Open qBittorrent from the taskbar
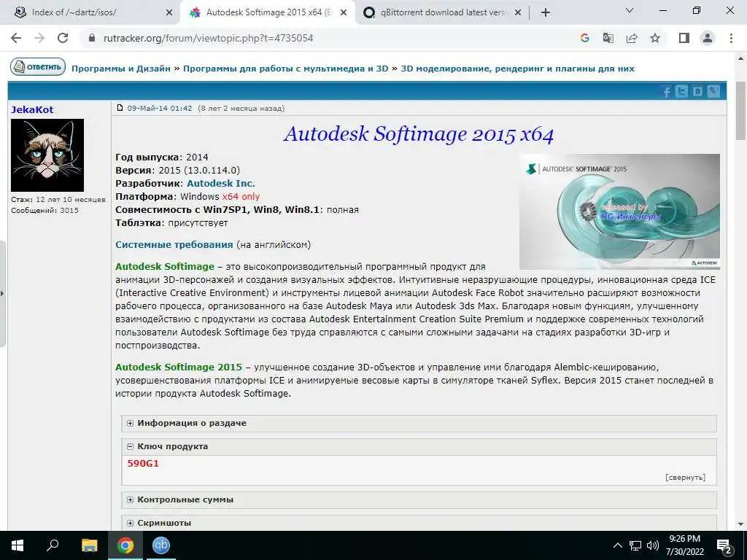 pyautogui.click(x=161, y=545)
